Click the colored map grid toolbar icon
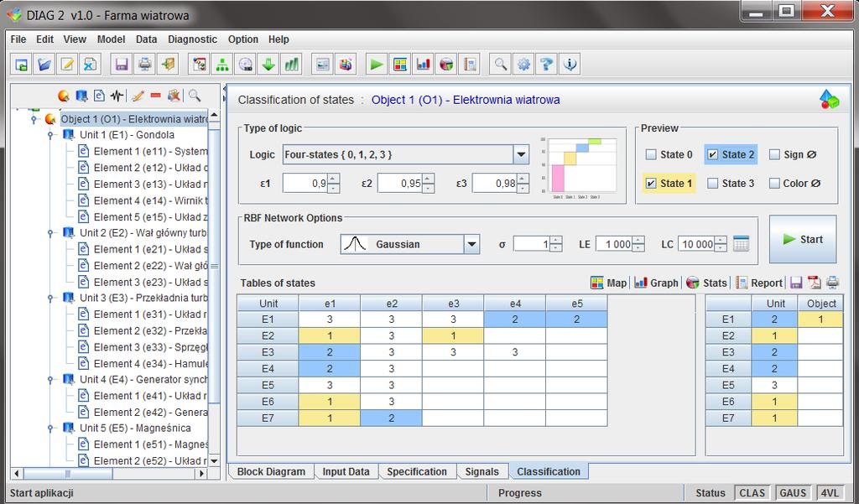The image size is (859, 504). (400, 64)
